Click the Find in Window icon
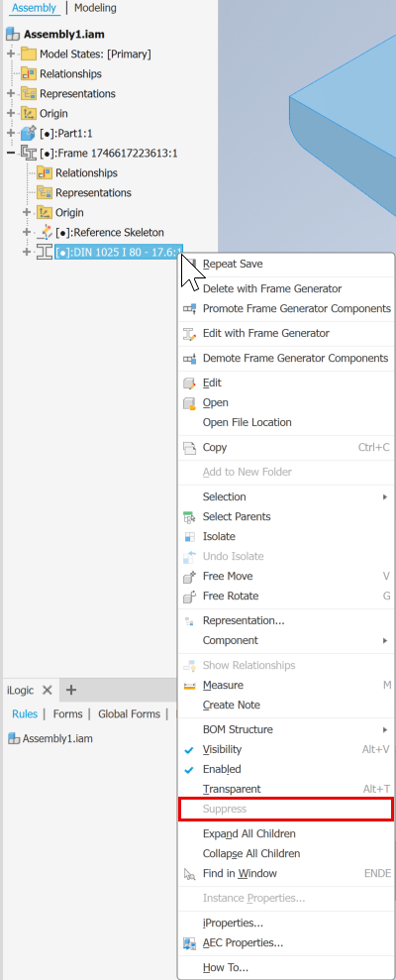This screenshot has height=980, width=396. (x=190, y=874)
